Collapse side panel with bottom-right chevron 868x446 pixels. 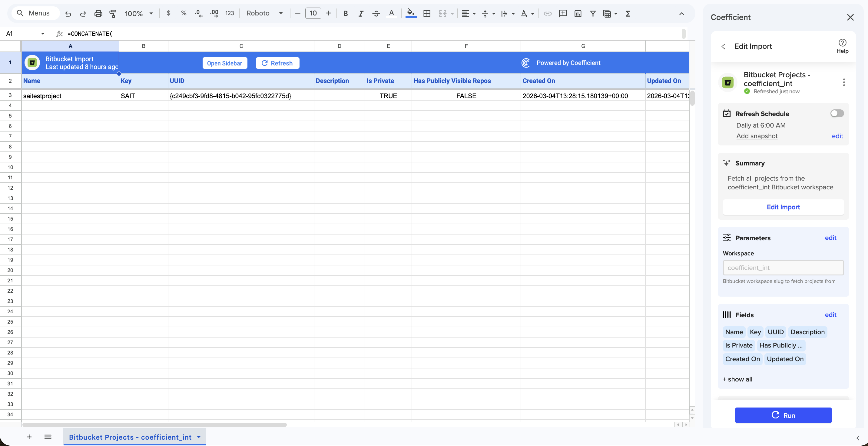point(858,438)
